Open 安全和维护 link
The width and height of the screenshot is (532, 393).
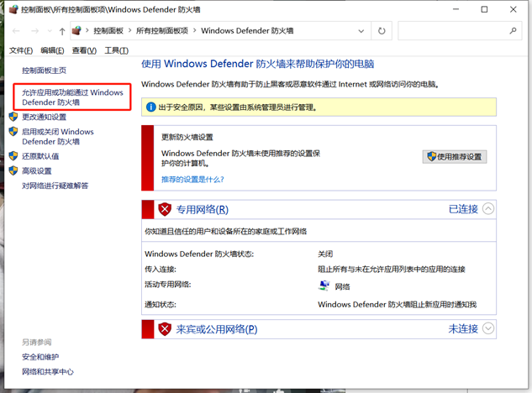(x=40, y=357)
